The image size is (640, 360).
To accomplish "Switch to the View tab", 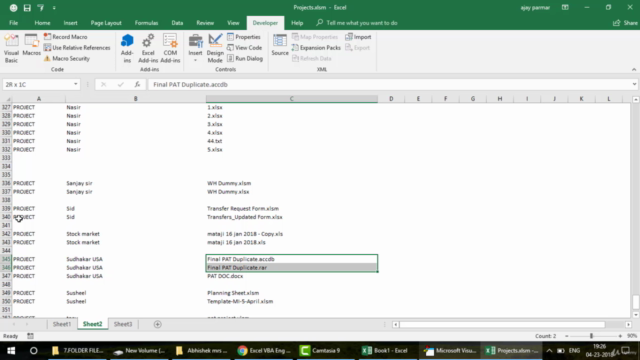I will 233,23.
